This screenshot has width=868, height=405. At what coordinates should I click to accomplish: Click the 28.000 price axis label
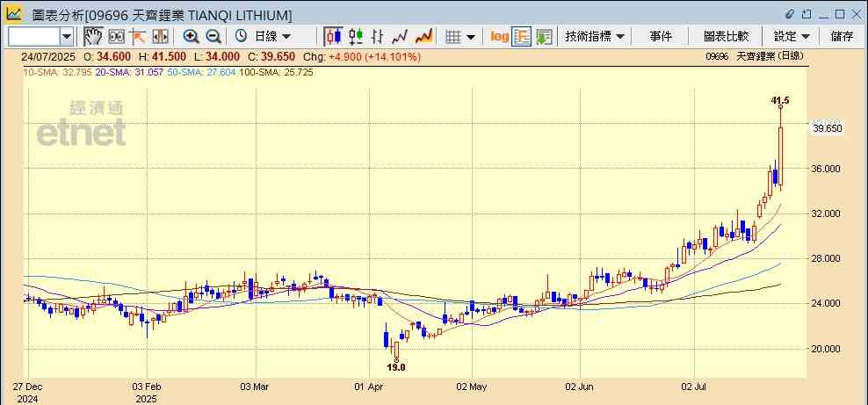click(x=828, y=258)
